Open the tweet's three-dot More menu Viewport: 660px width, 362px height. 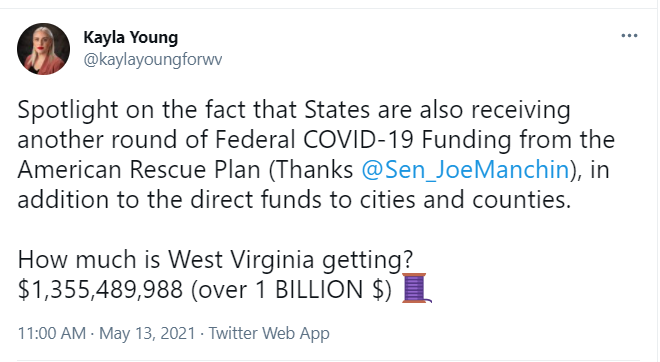coord(629,36)
